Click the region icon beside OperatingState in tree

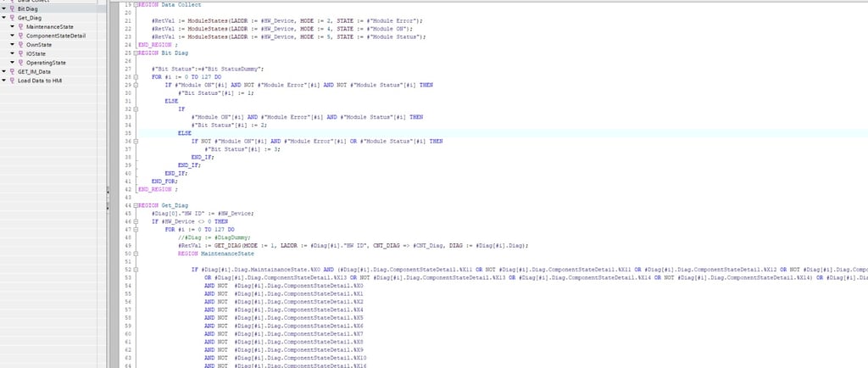click(x=20, y=63)
